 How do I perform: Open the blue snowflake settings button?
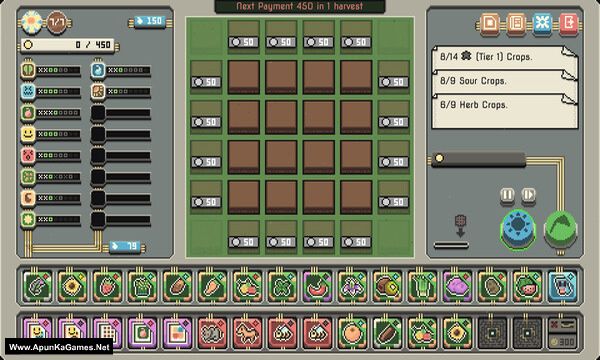(542, 24)
